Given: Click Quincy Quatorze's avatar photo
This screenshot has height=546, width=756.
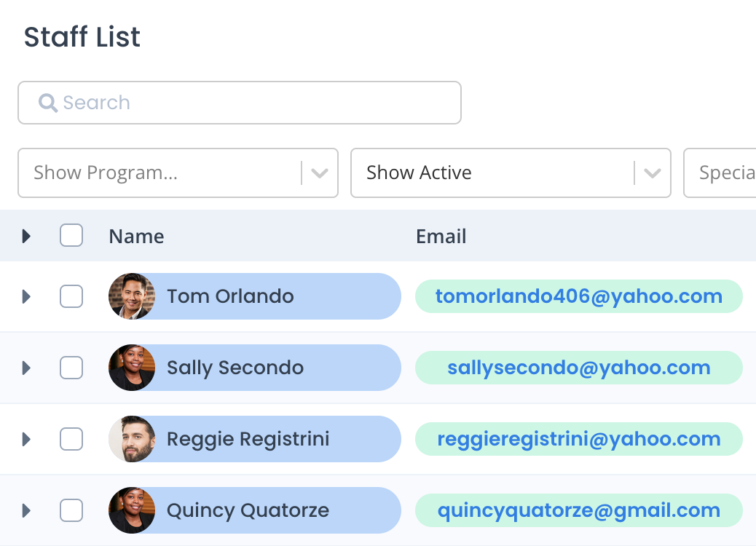Looking at the screenshot, I should pos(132,510).
